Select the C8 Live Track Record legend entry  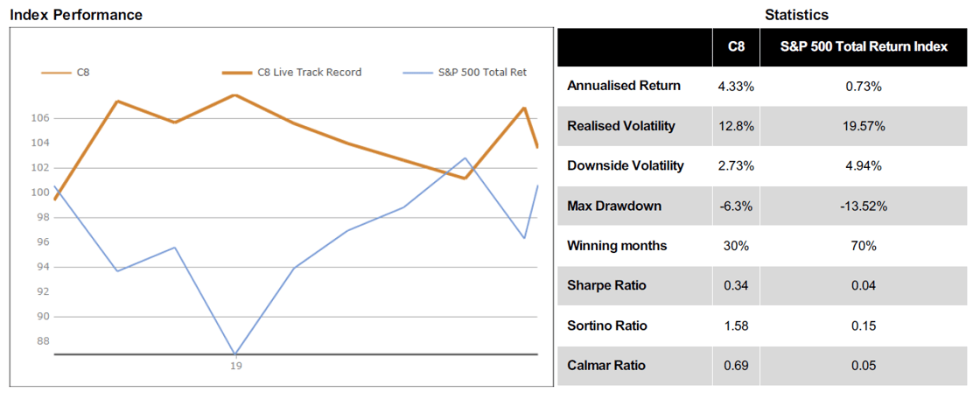(292, 73)
